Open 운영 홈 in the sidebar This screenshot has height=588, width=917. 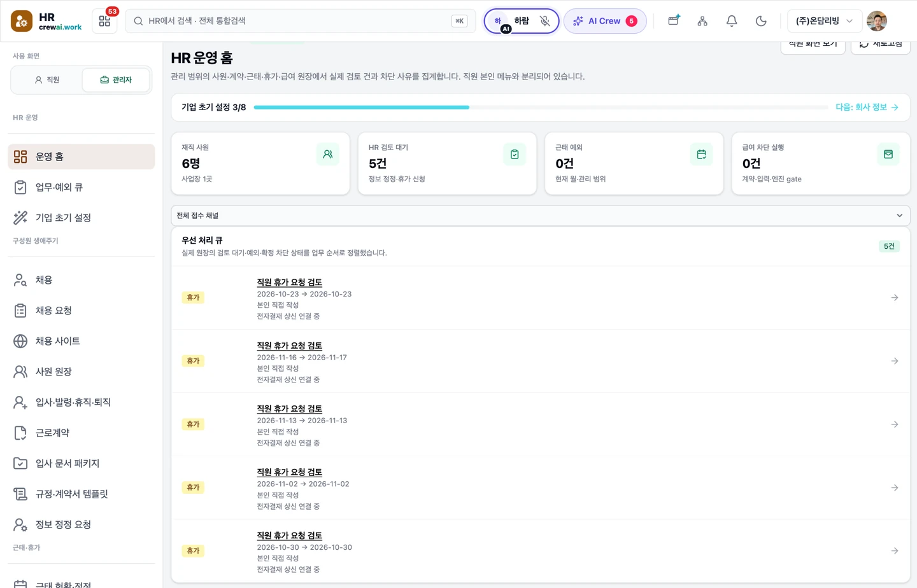[81, 157]
